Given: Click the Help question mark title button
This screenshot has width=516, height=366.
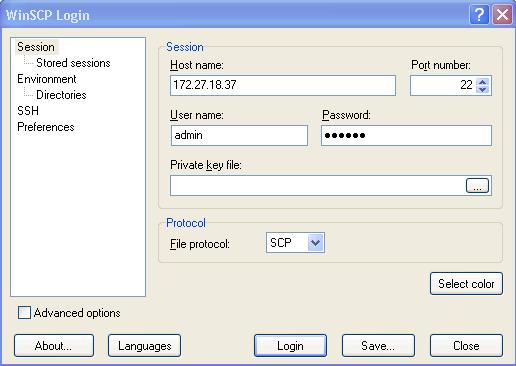Looking at the screenshot, I should pos(479,15).
